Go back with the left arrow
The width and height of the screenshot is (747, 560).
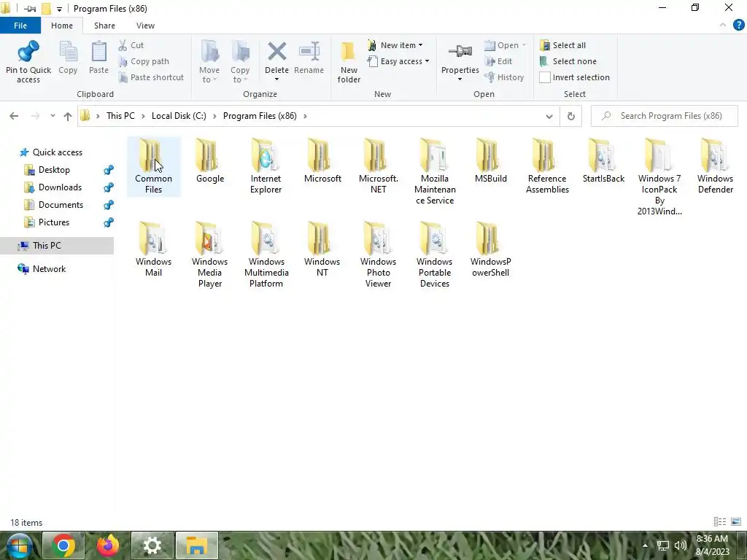[14, 116]
